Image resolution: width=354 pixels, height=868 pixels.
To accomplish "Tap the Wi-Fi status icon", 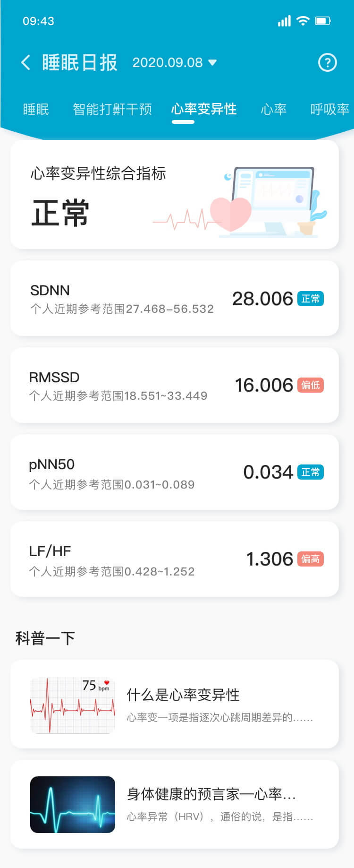I will pyautogui.click(x=303, y=21).
